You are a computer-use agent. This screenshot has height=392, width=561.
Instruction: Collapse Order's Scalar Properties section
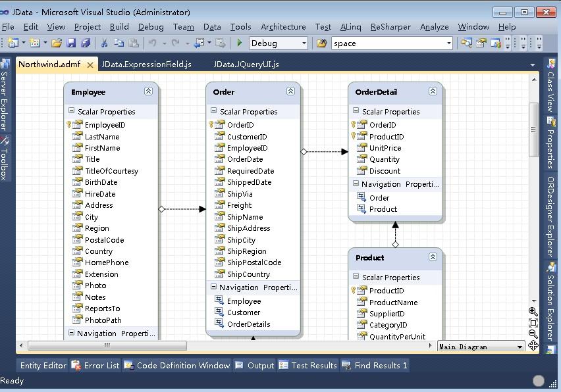click(213, 110)
